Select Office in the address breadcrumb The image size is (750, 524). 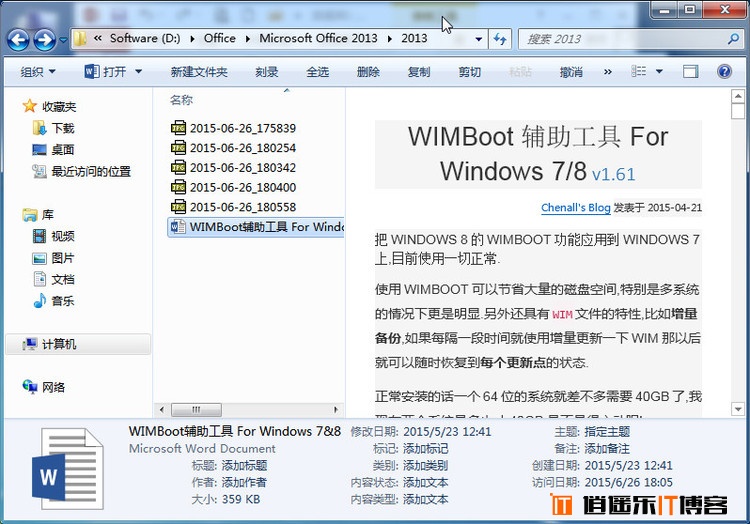(x=220, y=38)
